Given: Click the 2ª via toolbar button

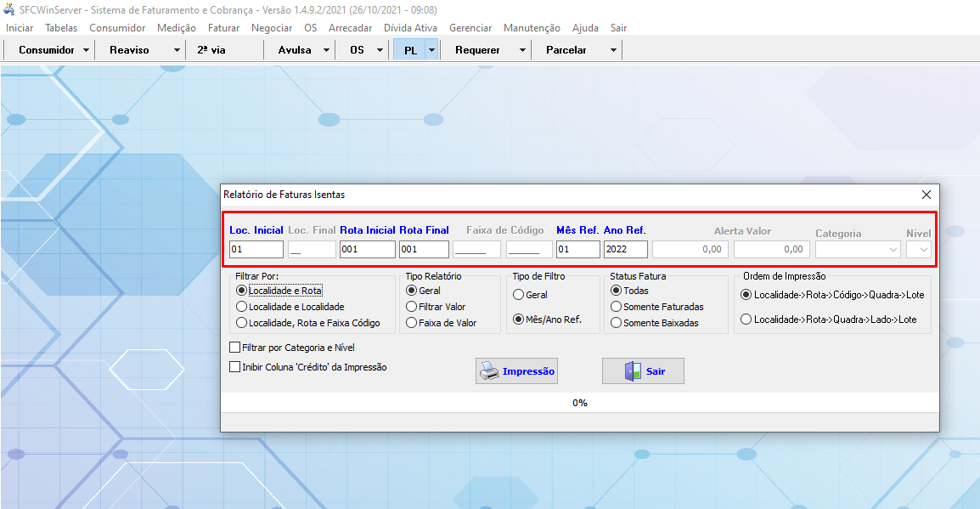Looking at the screenshot, I should click(x=211, y=50).
